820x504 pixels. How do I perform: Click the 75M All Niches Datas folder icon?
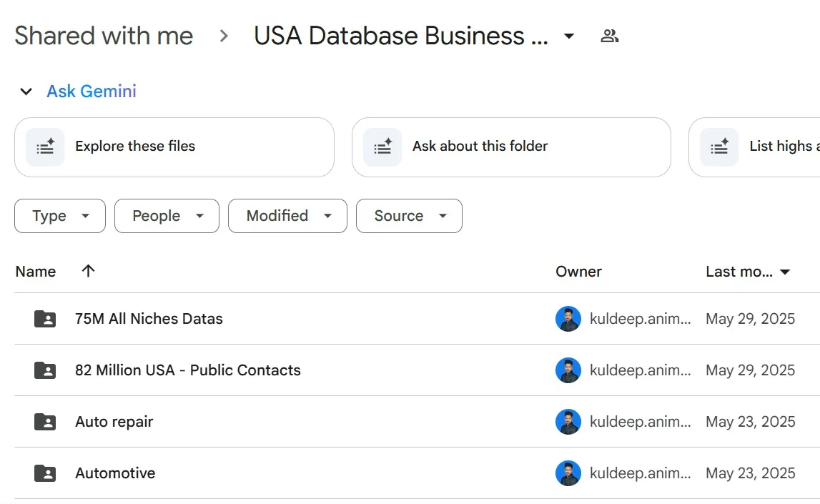coord(45,319)
